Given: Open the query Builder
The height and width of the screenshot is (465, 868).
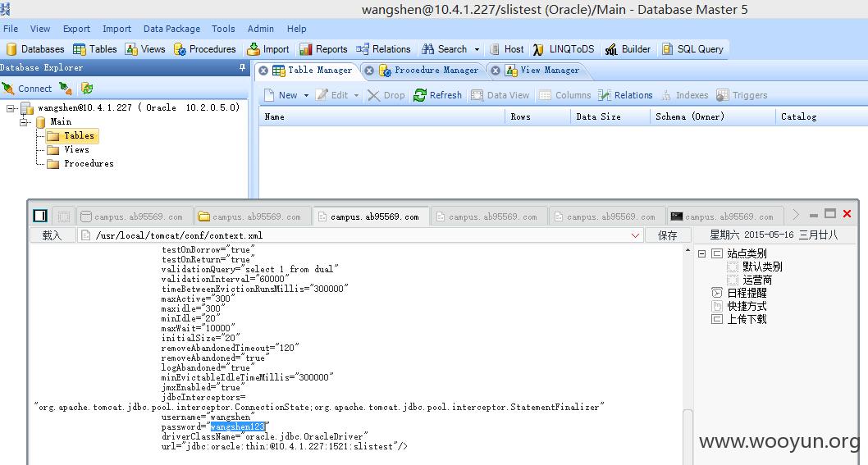Looking at the screenshot, I should point(628,49).
